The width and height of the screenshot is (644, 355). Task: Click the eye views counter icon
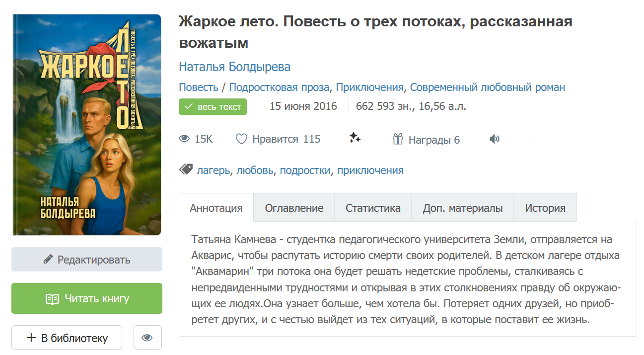pyautogui.click(x=184, y=139)
